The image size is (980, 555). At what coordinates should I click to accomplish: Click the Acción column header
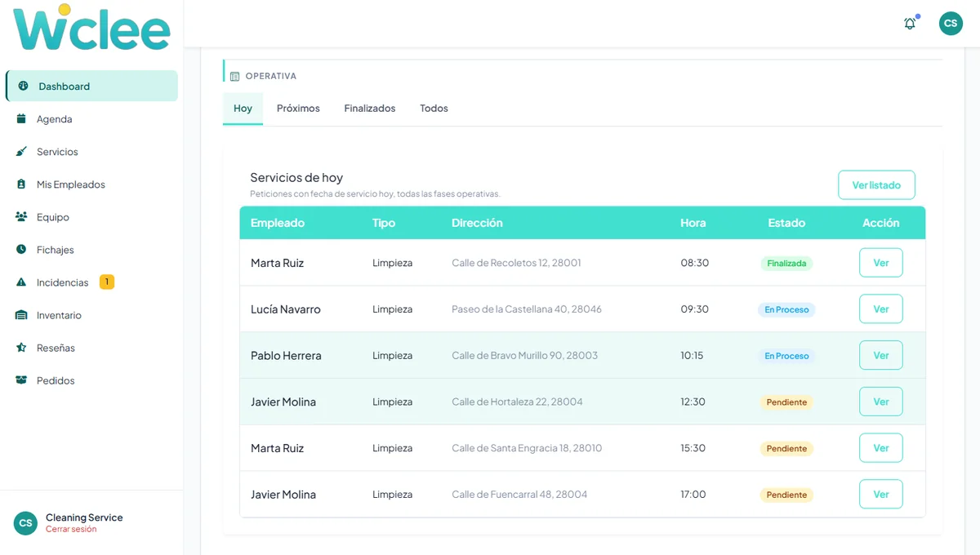[x=881, y=223]
